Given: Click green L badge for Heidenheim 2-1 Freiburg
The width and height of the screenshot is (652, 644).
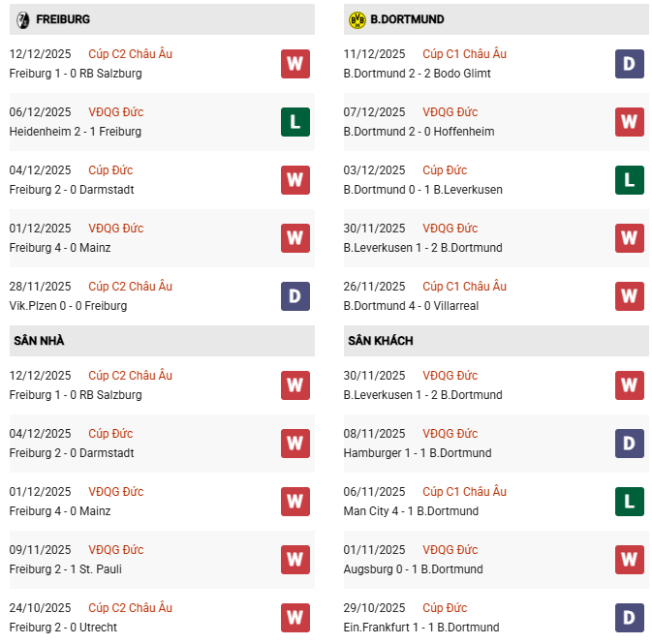Looking at the screenshot, I should [x=295, y=122].
